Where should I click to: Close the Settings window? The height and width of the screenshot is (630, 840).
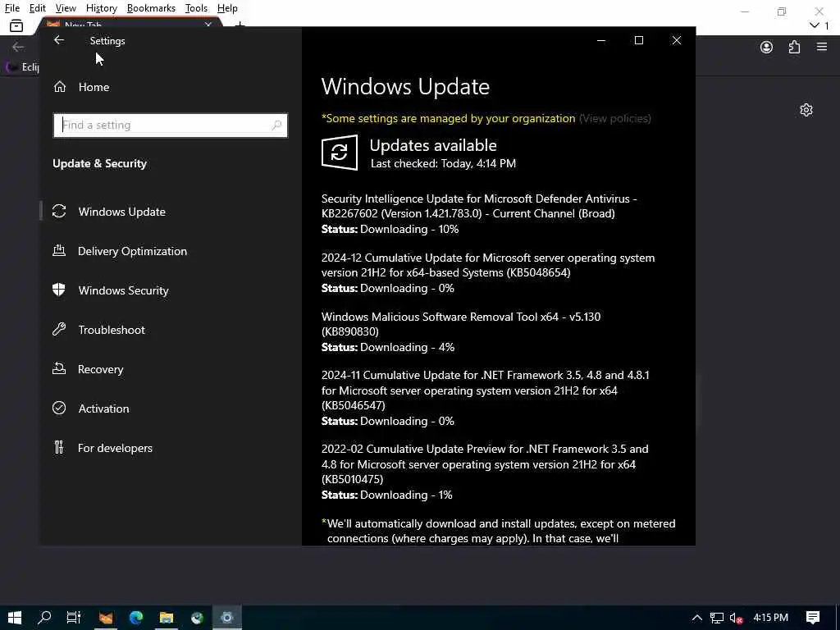click(x=677, y=40)
